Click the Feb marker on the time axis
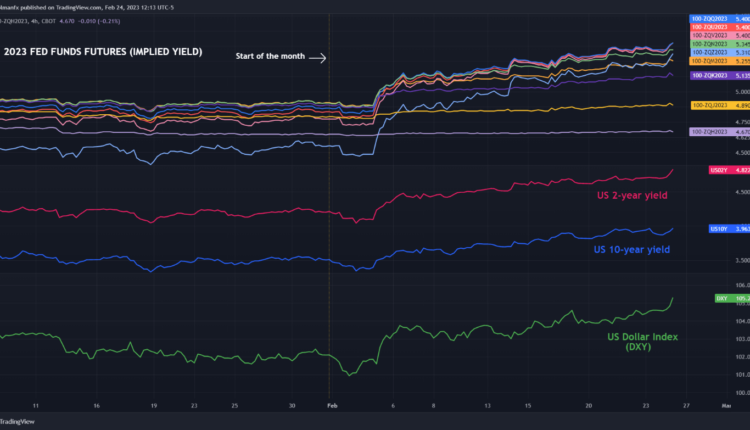This screenshot has height=430, width=750. pos(332,406)
